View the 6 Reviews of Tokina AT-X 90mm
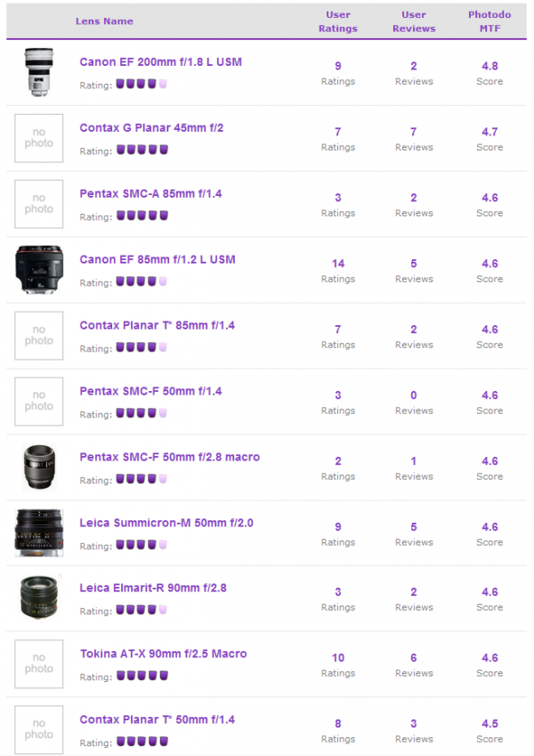Viewport: 534px width, 756px height. [x=414, y=665]
